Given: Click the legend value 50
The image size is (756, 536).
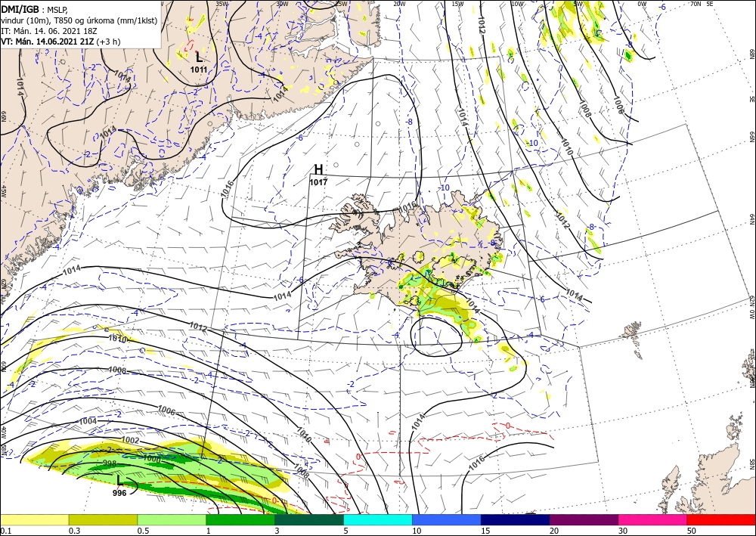Looking at the screenshot, I should (692, 531).
